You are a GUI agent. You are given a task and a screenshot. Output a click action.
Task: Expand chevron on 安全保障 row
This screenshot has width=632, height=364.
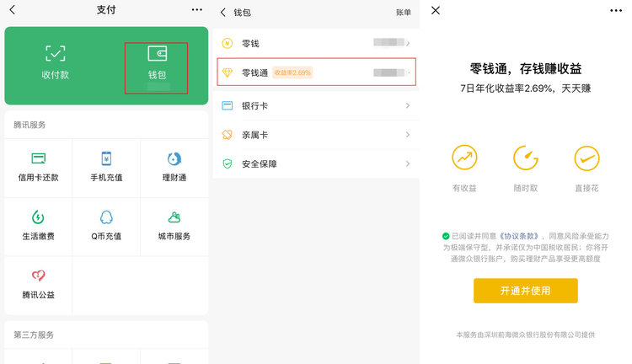click(408, 163)
